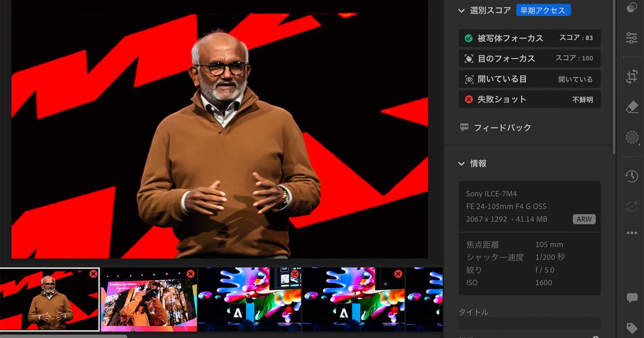
Task: Select the Crop and rotate tool
Action: coord(632,77)
